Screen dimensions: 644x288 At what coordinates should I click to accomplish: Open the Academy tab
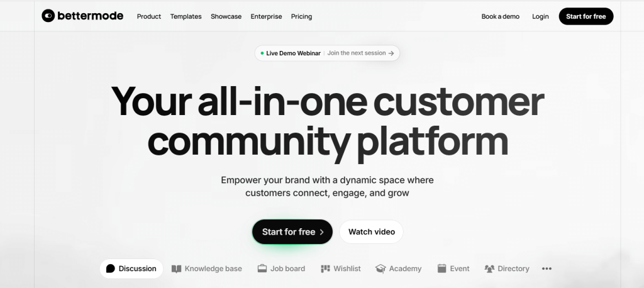pyautogui.click(x=398, y=269)
